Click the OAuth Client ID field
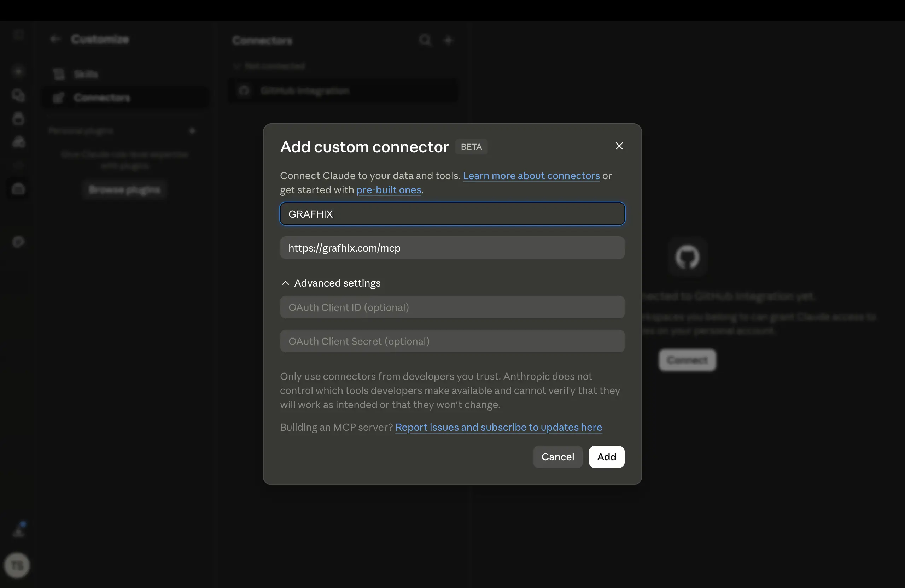The height and width of the screenshot is (588, 905). coord(452,307)
